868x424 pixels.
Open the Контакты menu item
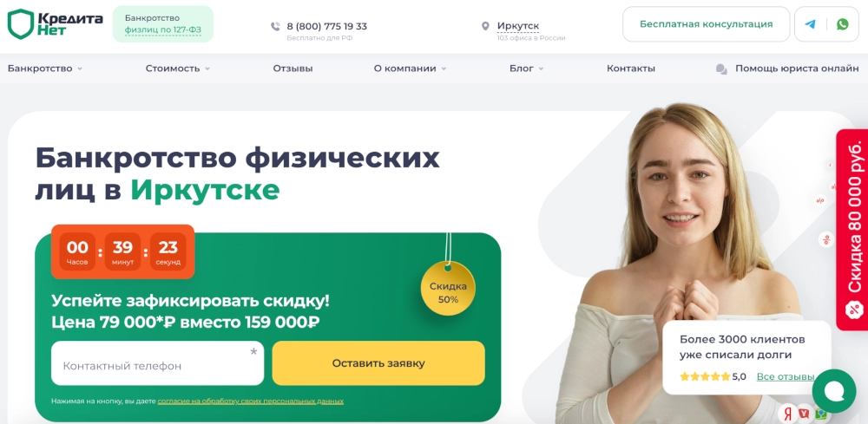pos(630,68)
